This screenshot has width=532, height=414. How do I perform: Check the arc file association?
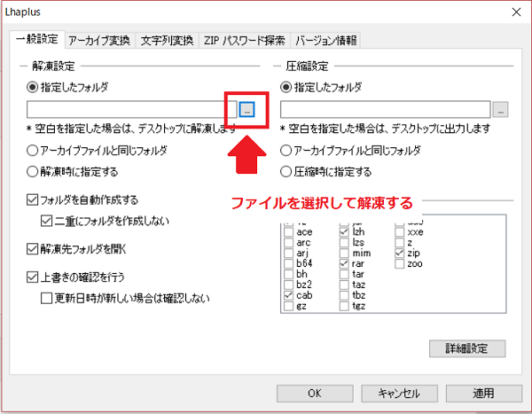[289, 243]
